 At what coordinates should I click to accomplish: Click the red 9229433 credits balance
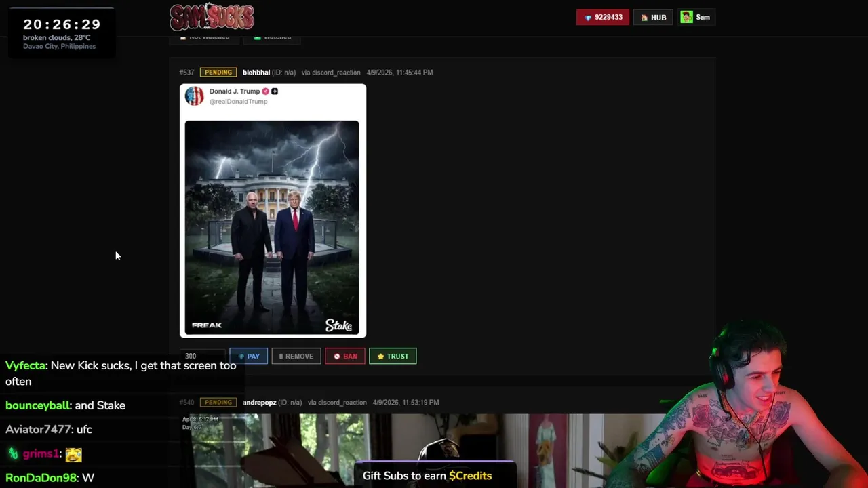pyautogui.click(x=603, y=17)
